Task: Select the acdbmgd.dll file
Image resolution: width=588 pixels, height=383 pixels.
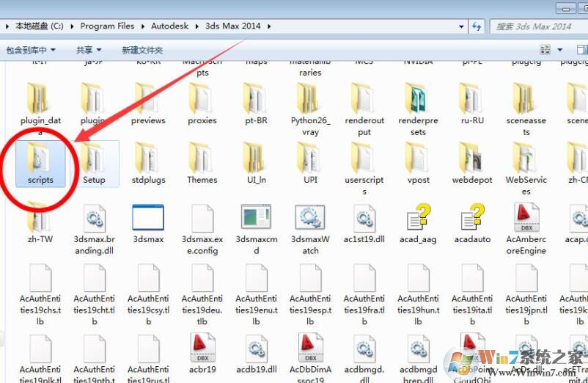Action: [364, 358]
